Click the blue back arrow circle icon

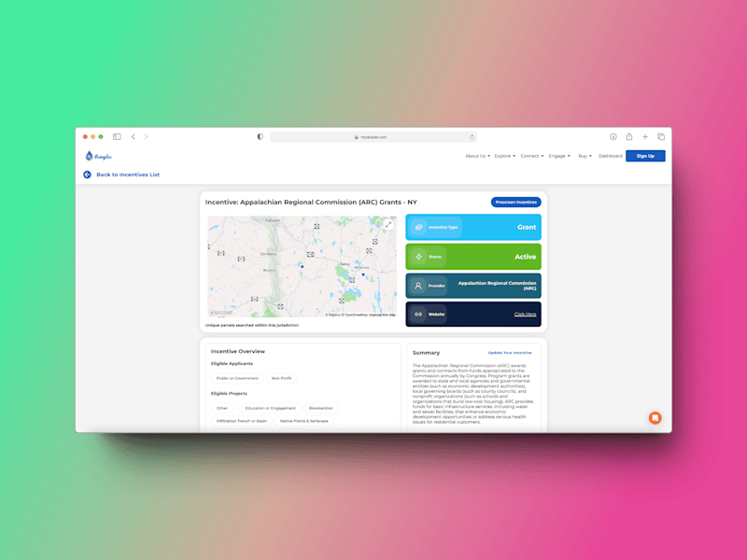point(87,175)
